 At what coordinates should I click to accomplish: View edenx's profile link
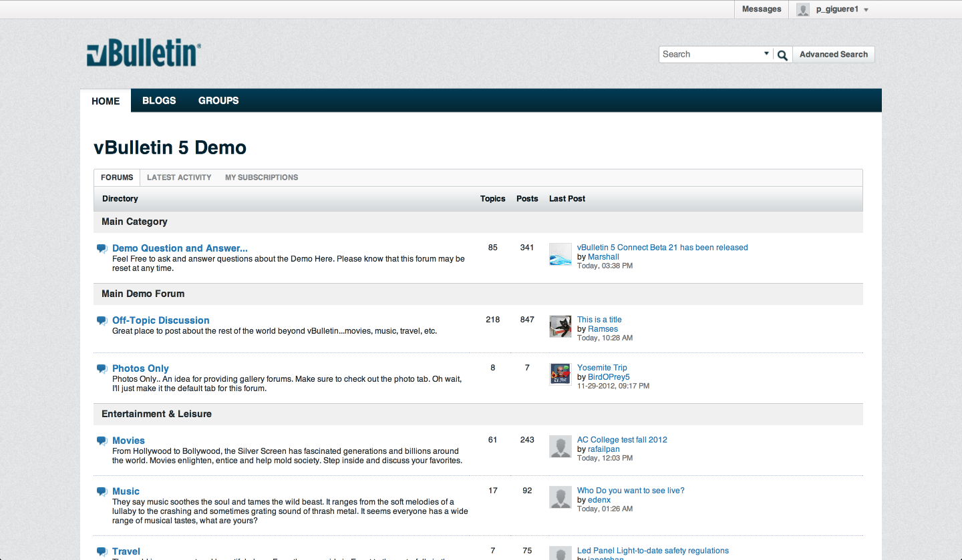pyautogui.click(x=599, y=500)
